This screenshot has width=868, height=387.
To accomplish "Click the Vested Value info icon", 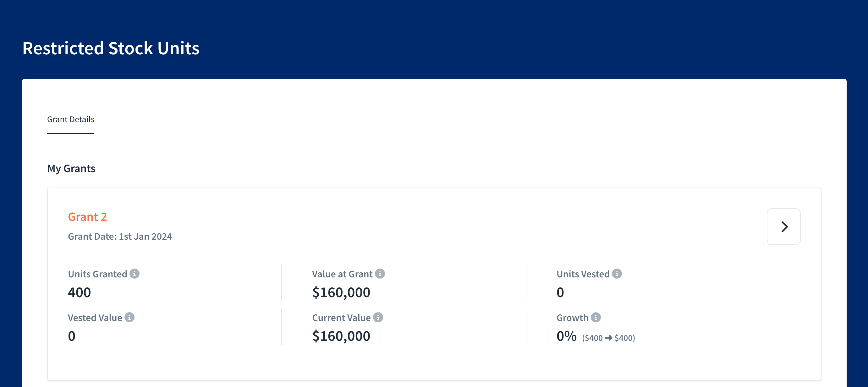I will tap(129, 317).
